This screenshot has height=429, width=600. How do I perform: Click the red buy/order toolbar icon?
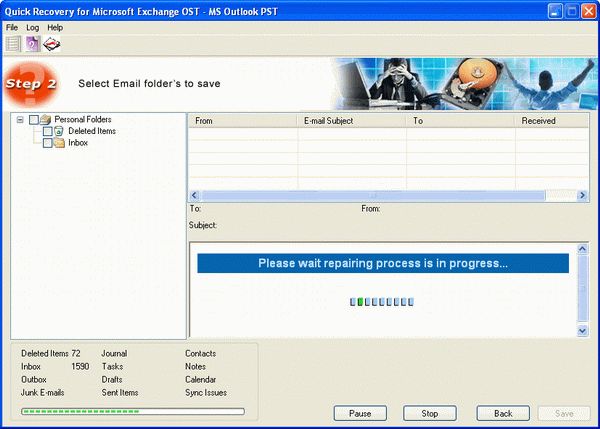pos(52,44)
